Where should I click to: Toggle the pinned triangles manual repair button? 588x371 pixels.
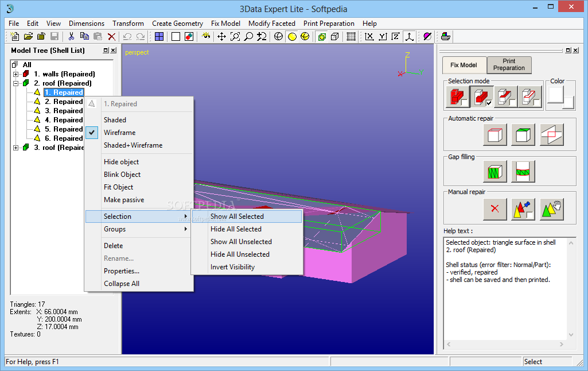click(523, 209)
